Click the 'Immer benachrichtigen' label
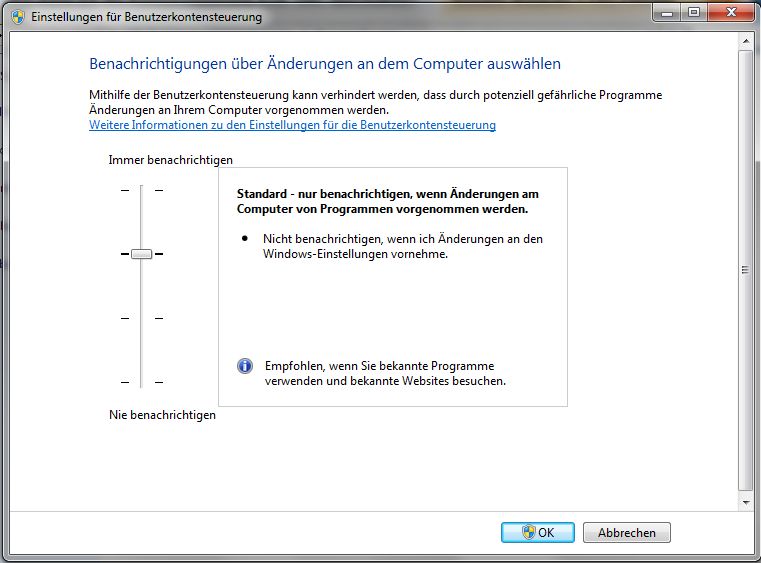 (x=170, y=160)
